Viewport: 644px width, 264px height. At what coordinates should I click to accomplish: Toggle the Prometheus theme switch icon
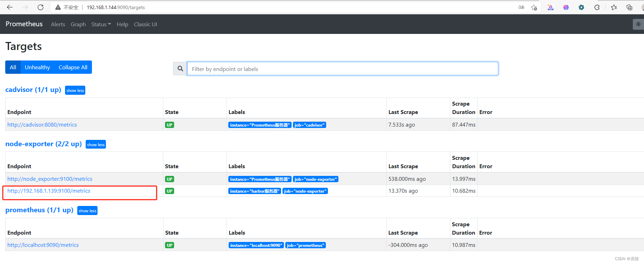(638, 24)
